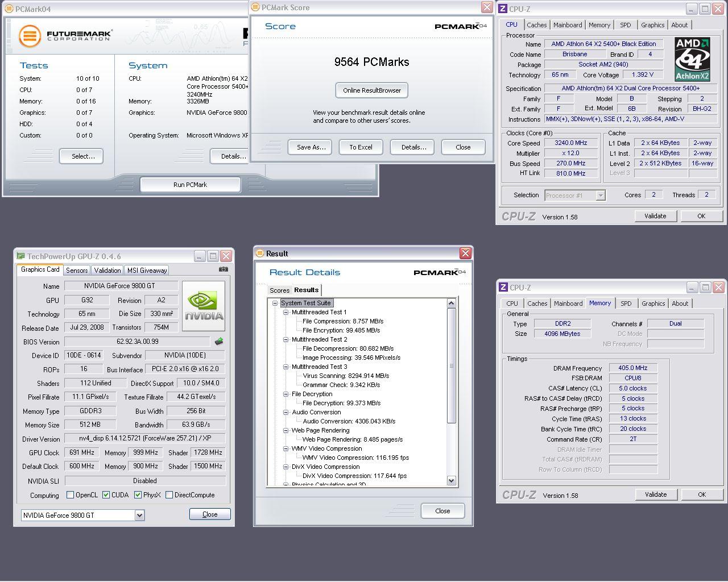Click GPU-Z screenshot camera icon
The image size is (728, 582).
point(224,269)
